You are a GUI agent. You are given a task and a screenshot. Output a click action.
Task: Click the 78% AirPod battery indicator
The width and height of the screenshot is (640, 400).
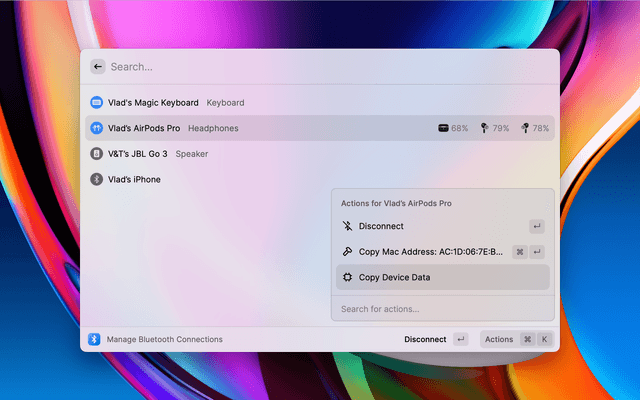tap(535, 128)
